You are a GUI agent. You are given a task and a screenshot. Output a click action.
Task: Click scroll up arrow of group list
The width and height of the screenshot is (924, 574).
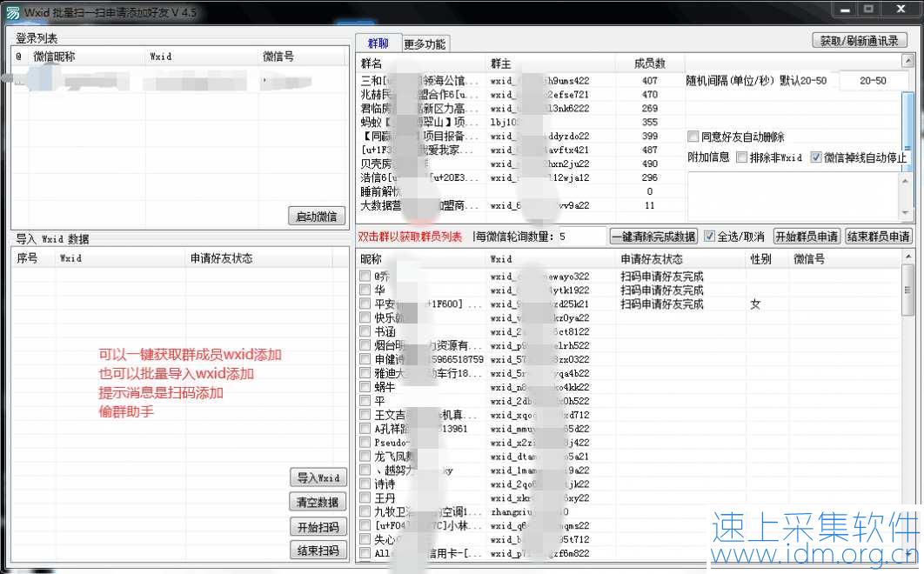(907, 60)
